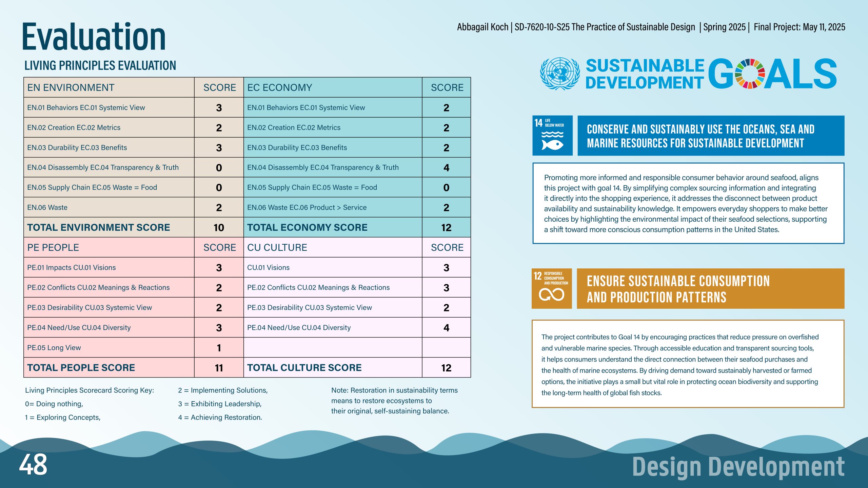Click the Total Culture Score row label

pyautogui.click(x=304, y=368)
